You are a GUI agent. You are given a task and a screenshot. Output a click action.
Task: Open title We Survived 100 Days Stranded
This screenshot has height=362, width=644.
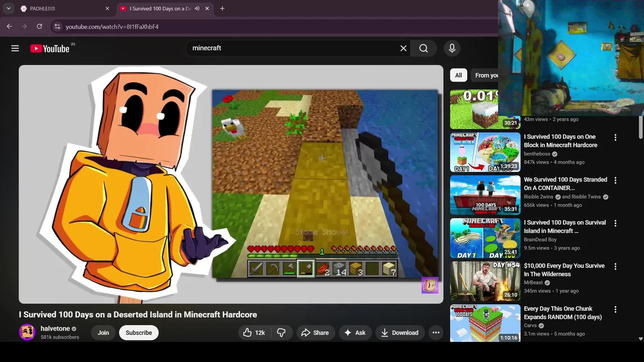[x=566, y=184]
